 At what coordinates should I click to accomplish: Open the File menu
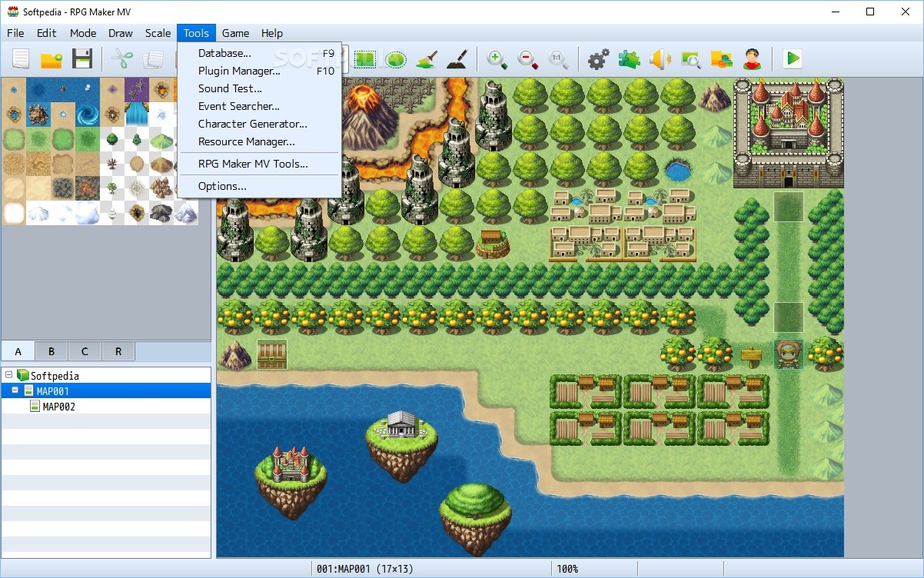(15, 33)
